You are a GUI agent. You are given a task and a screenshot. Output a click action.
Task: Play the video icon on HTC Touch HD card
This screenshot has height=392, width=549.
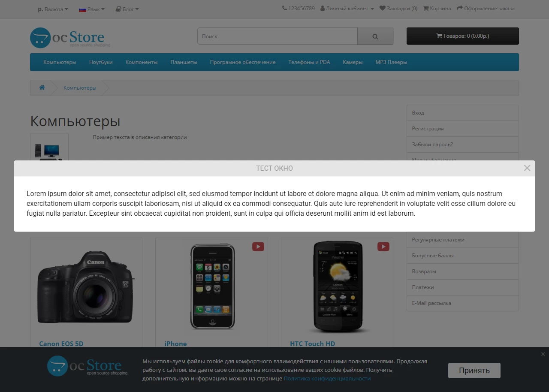pos(383,247)
